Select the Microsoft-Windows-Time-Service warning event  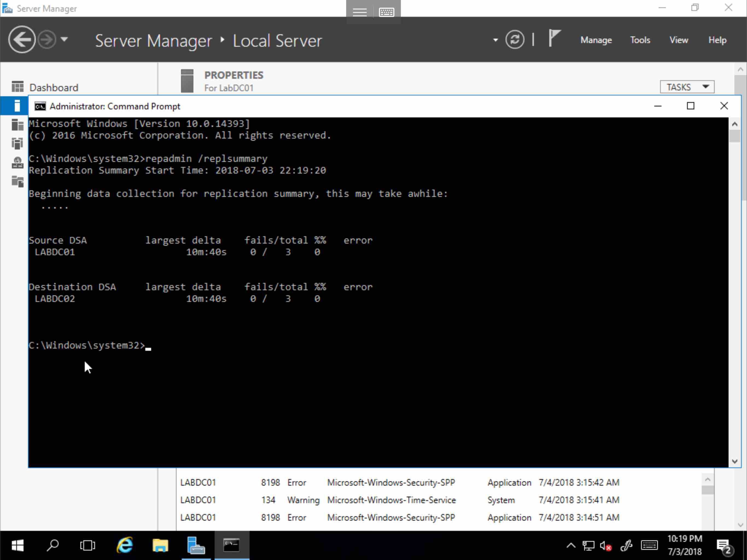click(439, 500)
